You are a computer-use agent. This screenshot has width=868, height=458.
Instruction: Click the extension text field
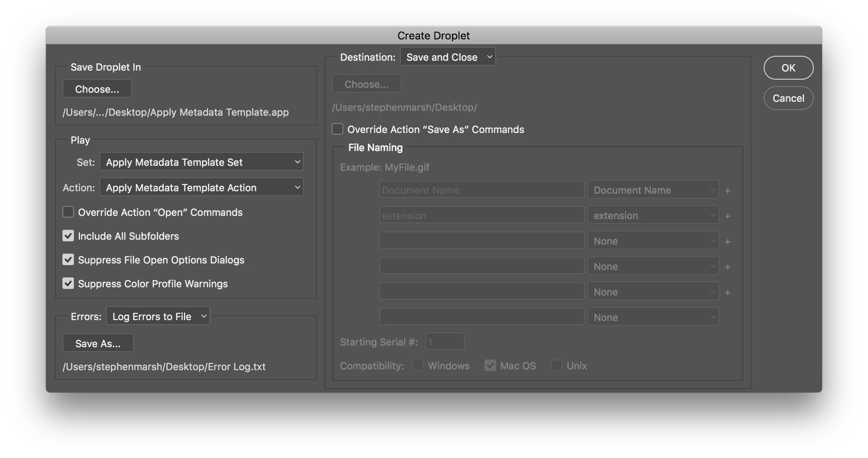(482, 215)
